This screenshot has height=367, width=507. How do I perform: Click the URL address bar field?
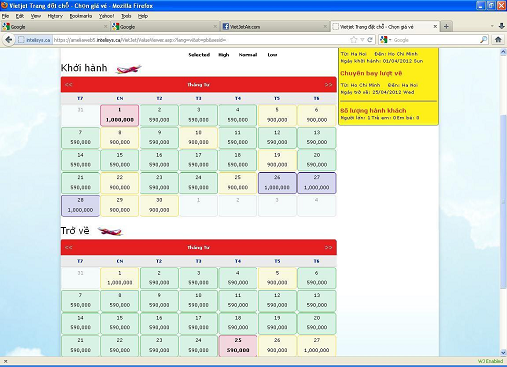click(x=201, y=40)
